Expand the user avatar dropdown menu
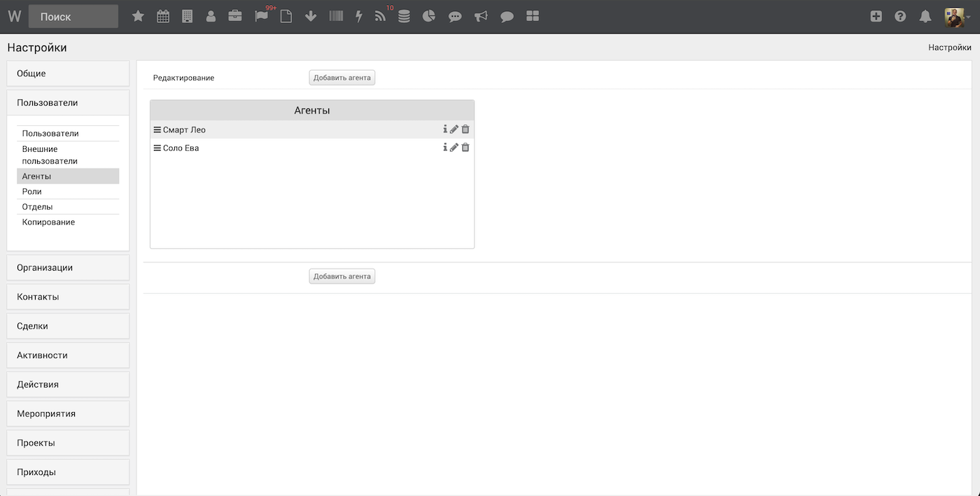This screenshot has width=980, height=496. coord(957,16)
